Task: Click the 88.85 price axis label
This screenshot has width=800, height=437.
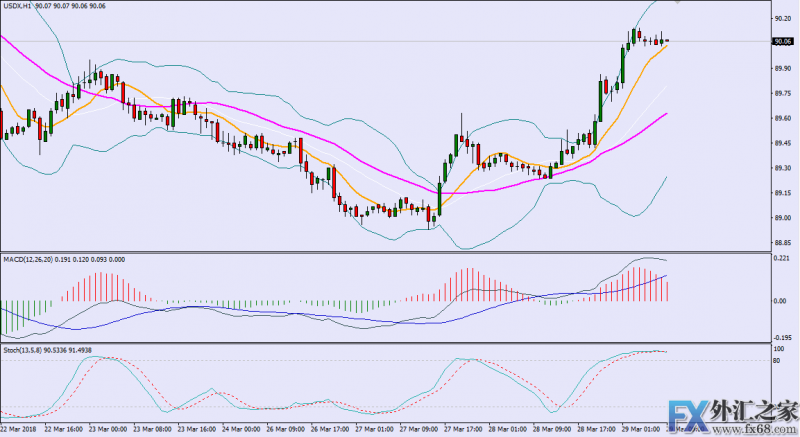Action: (x=783, y=243)
